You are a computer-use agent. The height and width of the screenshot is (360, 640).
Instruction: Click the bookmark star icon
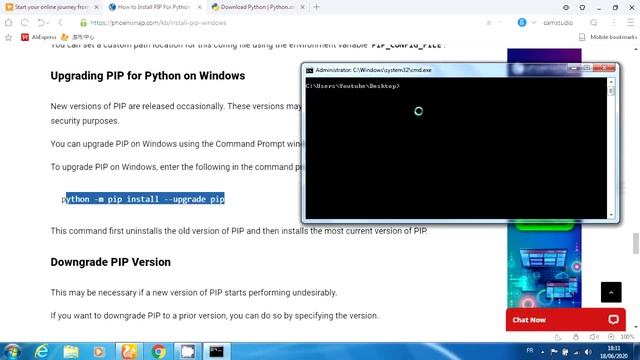coord(8,38)
